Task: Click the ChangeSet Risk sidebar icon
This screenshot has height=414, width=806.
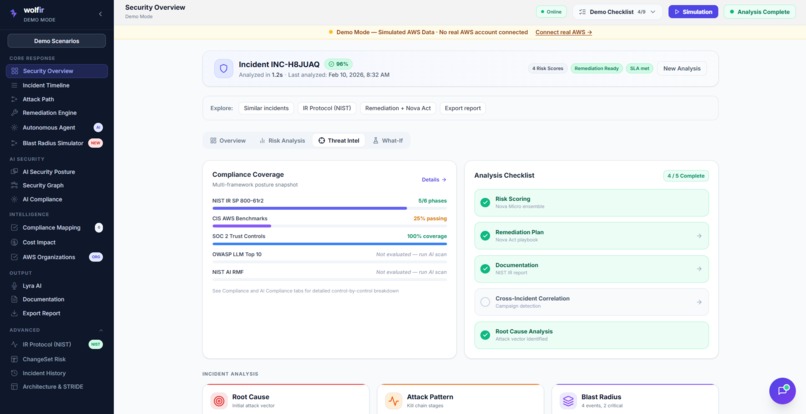Action: [x=14, y=359]
